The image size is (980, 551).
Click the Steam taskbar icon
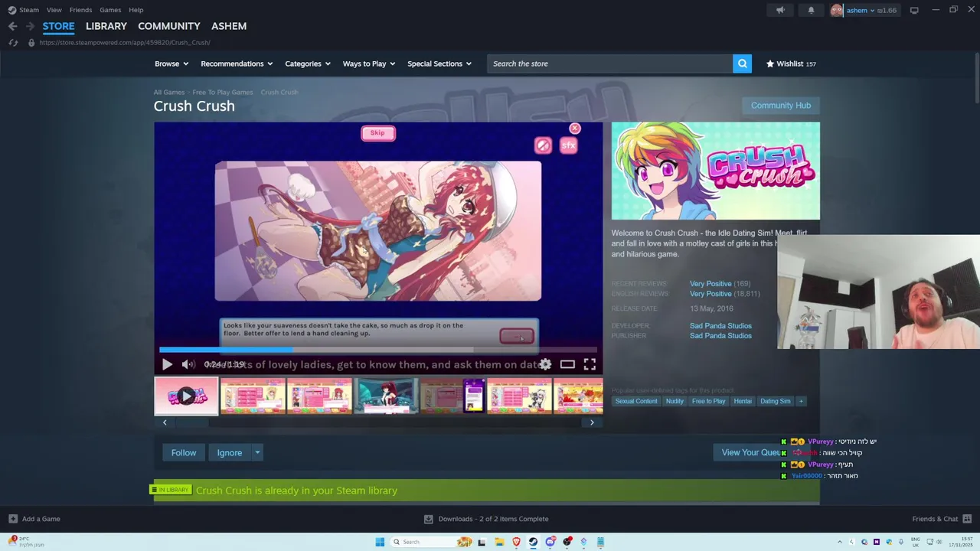(533, 542)
